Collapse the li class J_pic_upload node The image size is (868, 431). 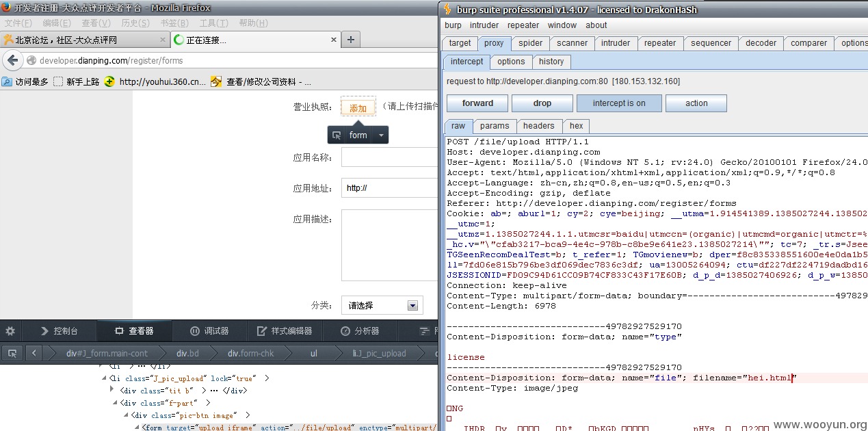tap(103, 378)
